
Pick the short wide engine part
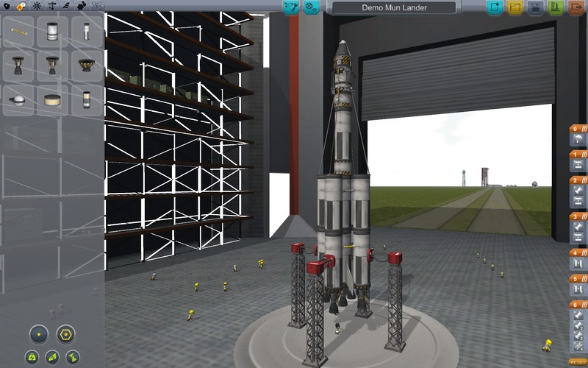[87, 66]
